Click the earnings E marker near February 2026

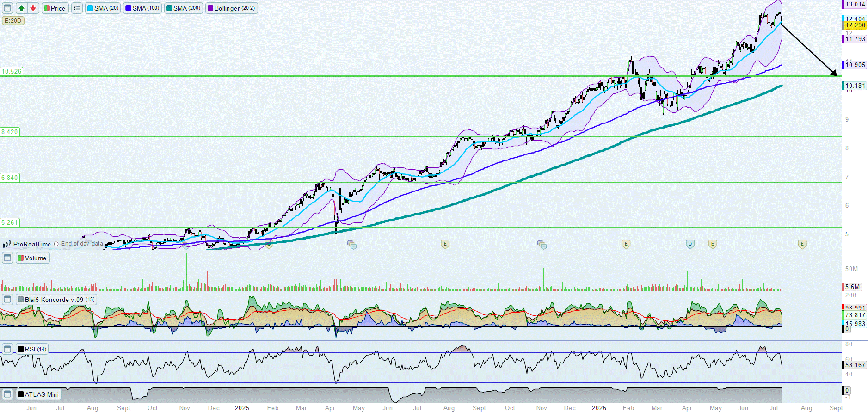point(626,244)
